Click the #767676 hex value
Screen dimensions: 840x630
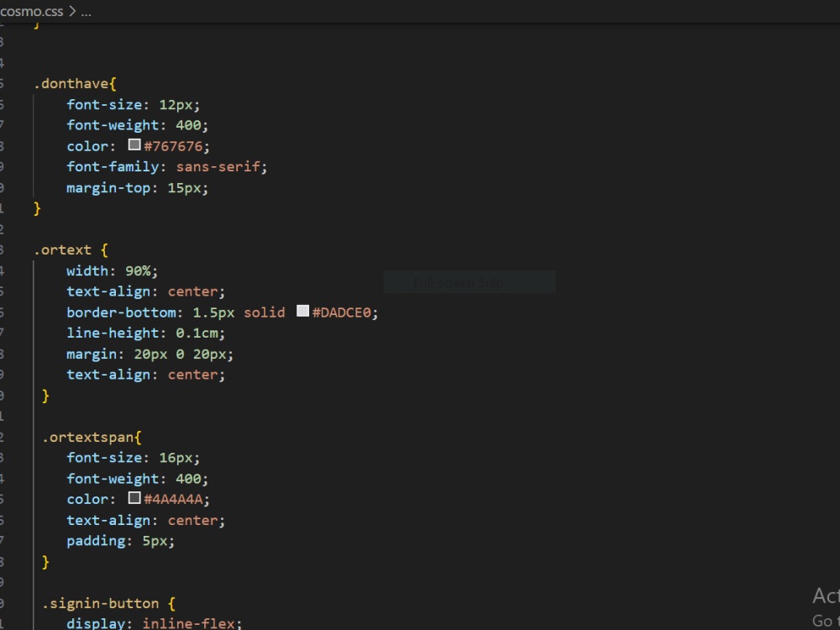(x=174, y=146)
